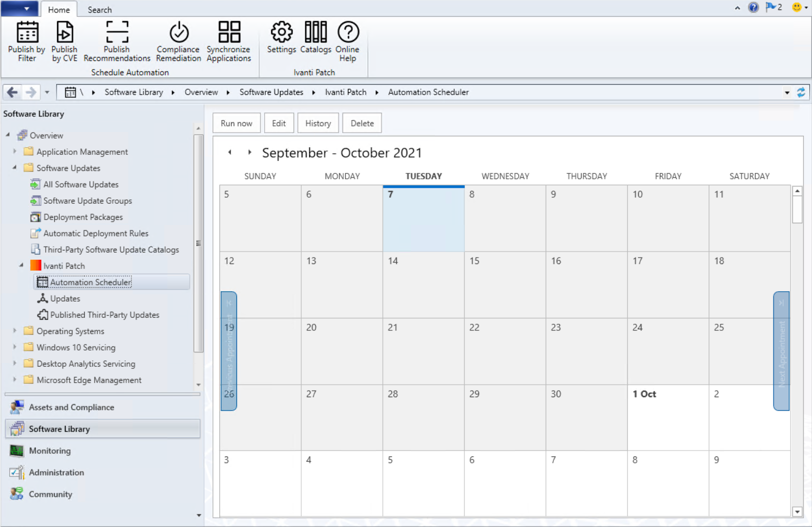Click the calendar vertical scrollbar down arrow
Screen dimensions: 812x527
click(797, 511)
